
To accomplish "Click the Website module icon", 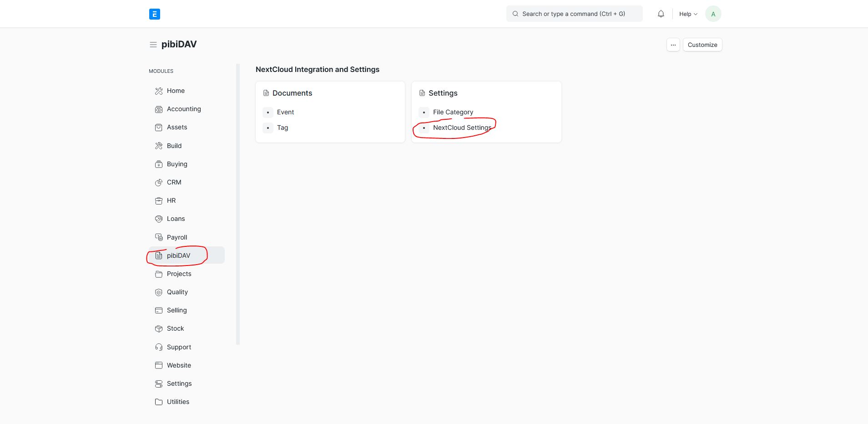I will tap(159, 365).
